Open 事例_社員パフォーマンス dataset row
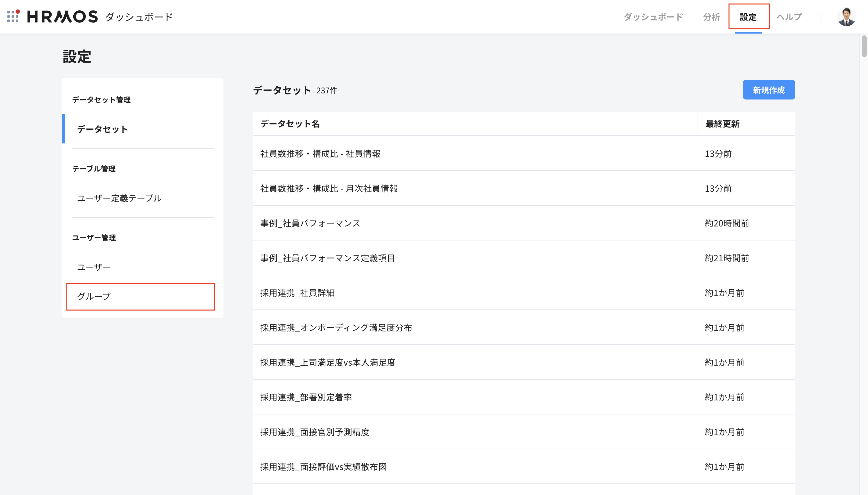Viewport: 868px width, 495px height. point(310,223)
